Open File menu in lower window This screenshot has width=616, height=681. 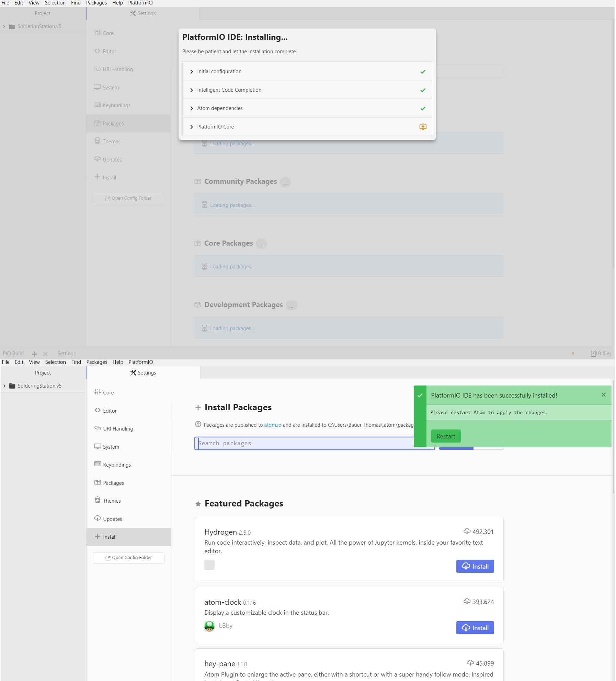tap(6, 362)
